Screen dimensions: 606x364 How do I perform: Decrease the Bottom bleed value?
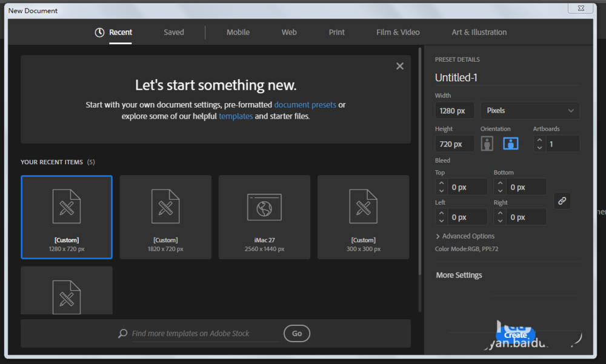click(x=500, y=191)
